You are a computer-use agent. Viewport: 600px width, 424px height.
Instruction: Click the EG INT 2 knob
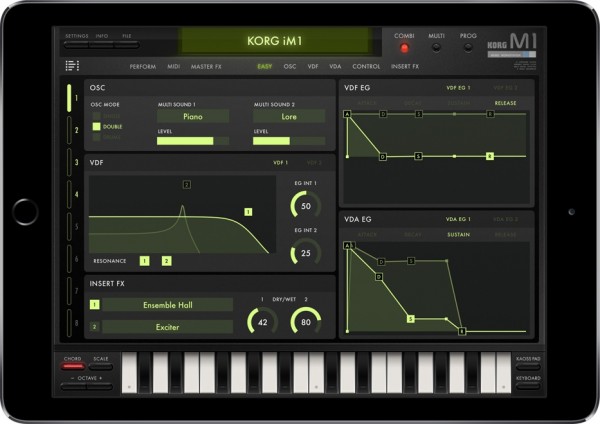305,253
